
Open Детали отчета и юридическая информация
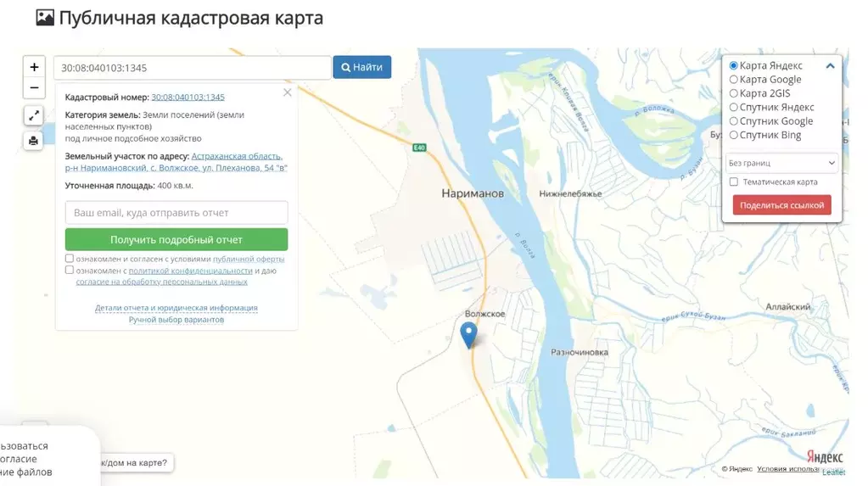click(x=176, y=308)
